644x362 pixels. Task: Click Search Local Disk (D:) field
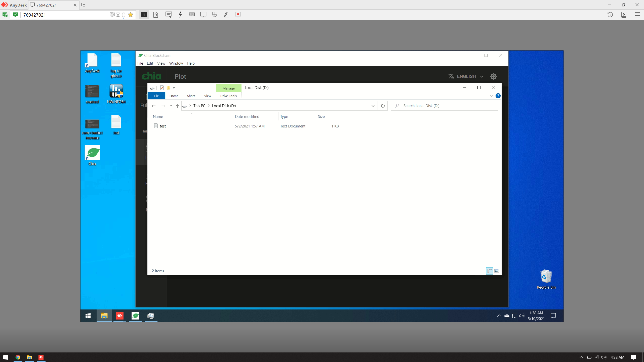pyautogui.click(x=444, y=106)
